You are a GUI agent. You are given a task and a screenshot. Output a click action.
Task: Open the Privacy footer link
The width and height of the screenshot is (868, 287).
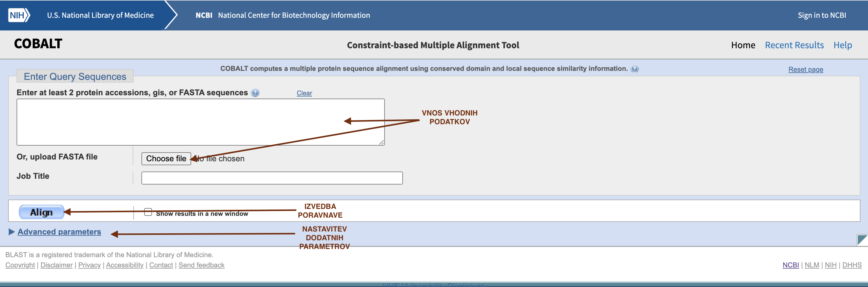point(89,265)
